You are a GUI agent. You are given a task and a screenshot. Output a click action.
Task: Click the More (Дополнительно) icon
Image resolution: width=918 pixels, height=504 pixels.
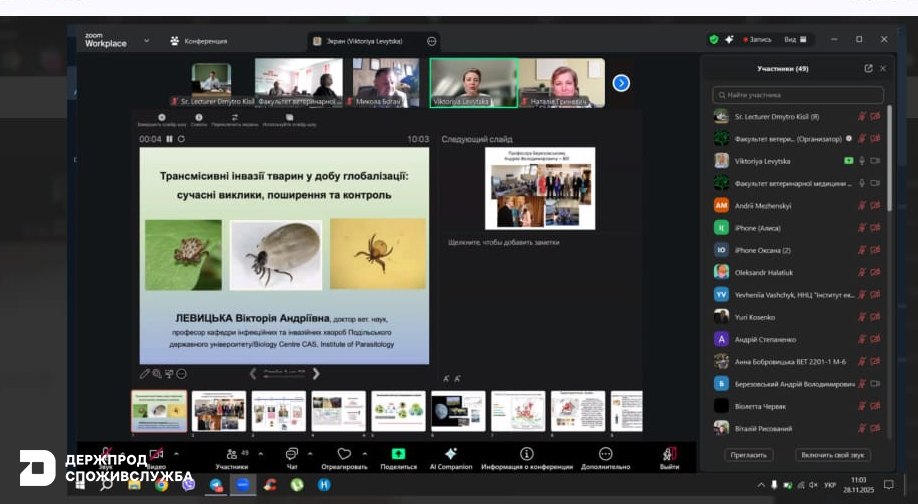click(605, 454)
